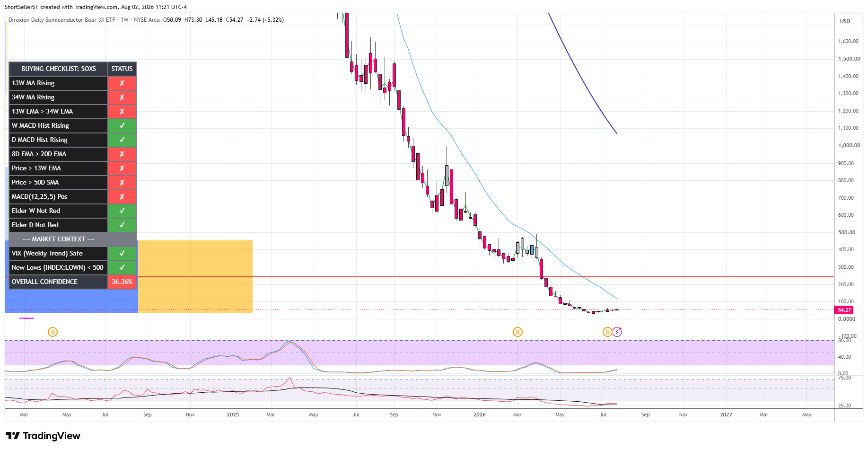This screenshot has height=450, width=868.
Task: Click the change value +2.74 (+5.32%)
Action: click(265, 20)
